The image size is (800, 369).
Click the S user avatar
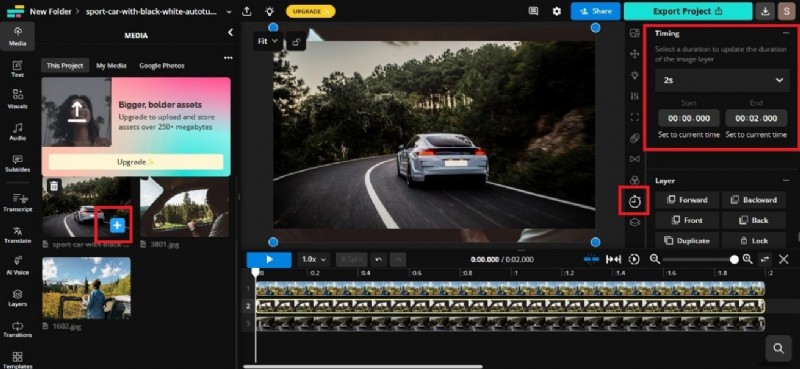[x=786, y=11]
